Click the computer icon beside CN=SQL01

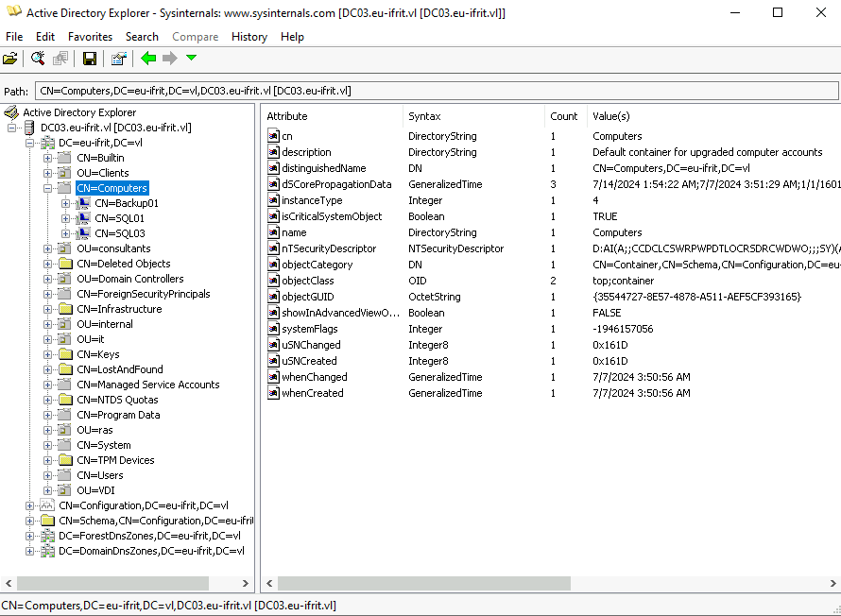(x=84, y=218)
